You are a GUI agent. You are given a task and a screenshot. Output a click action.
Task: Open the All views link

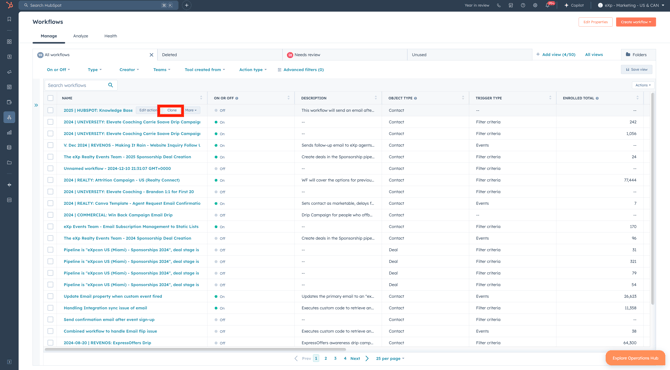click(x=594, y=55)
